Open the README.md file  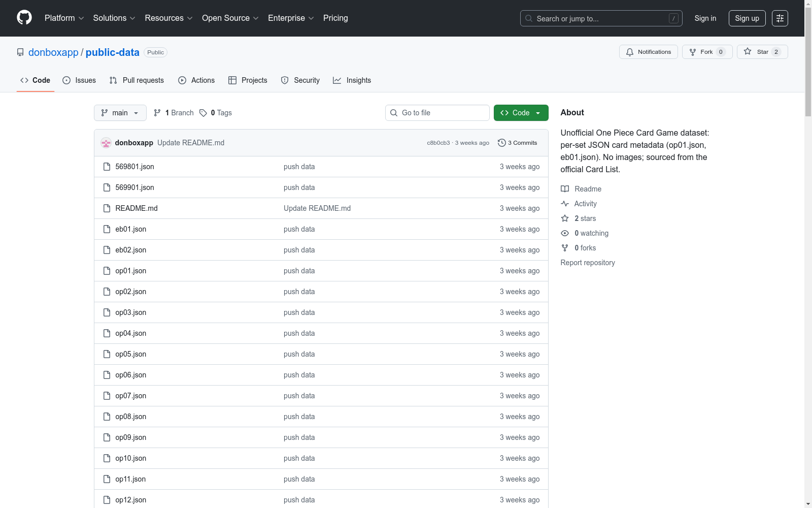(137, 208)
